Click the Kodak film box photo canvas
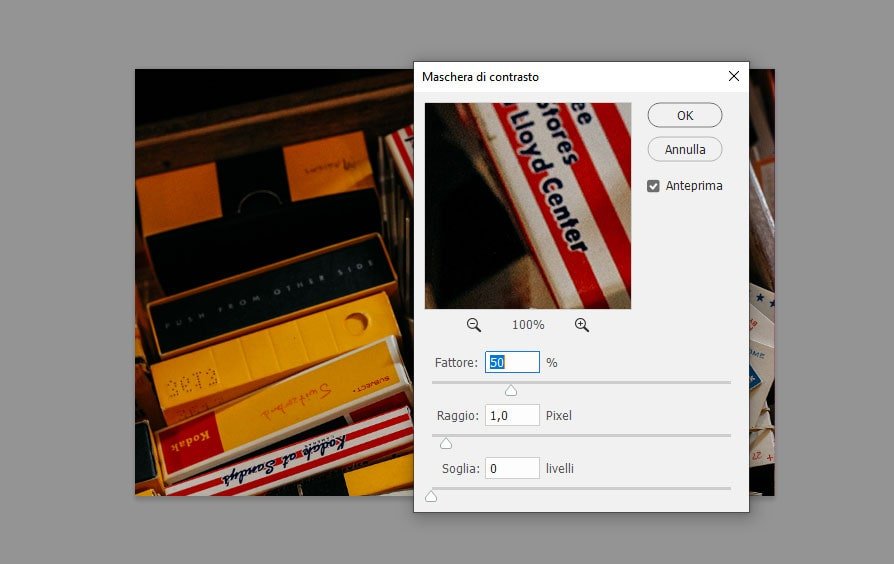 pos(274,282)
